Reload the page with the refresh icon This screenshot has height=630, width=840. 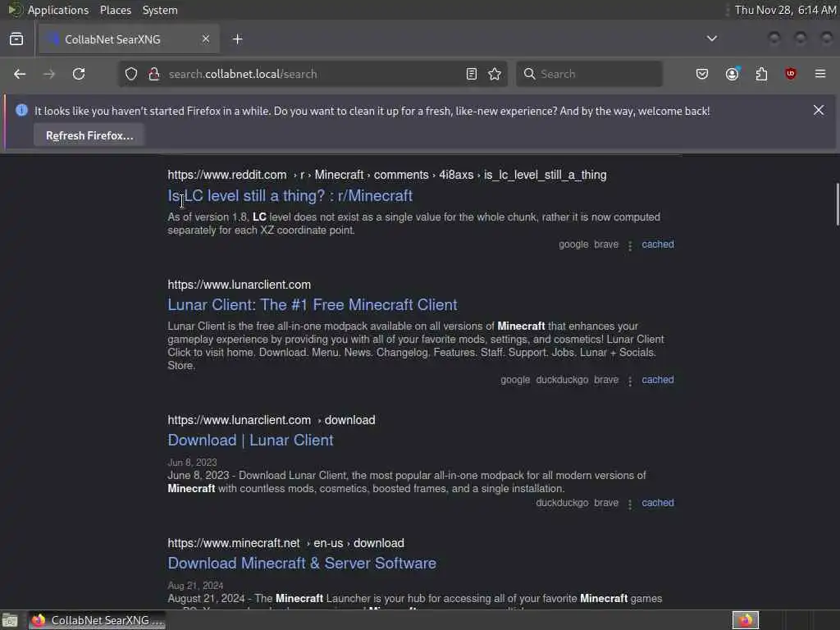[x=79, y=74]
